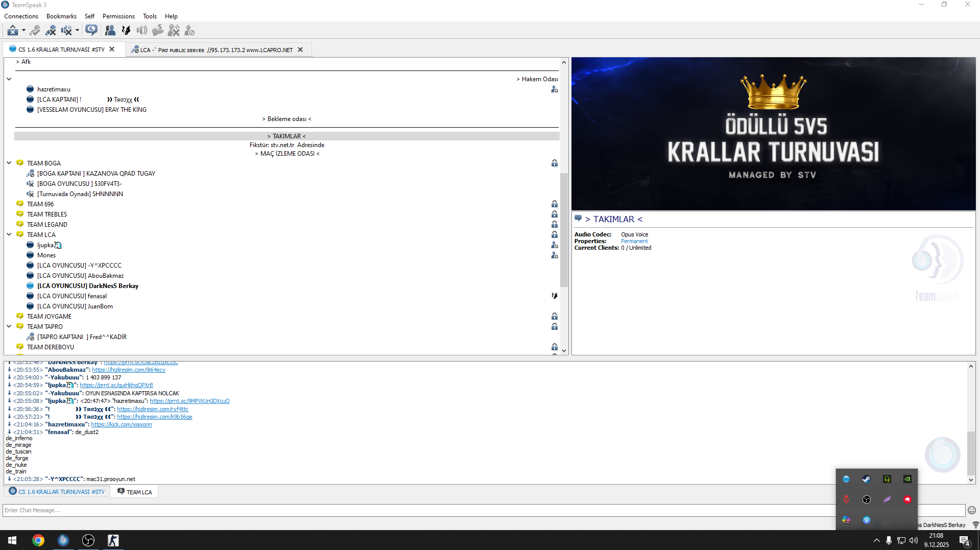Click the greyed blocked-user toolbar icon

189,31
